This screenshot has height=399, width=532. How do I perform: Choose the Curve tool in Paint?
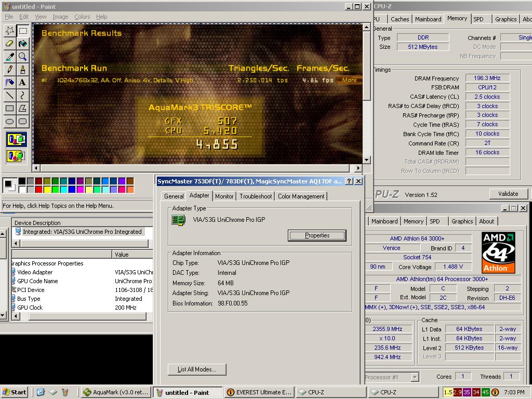coord(23,96)
